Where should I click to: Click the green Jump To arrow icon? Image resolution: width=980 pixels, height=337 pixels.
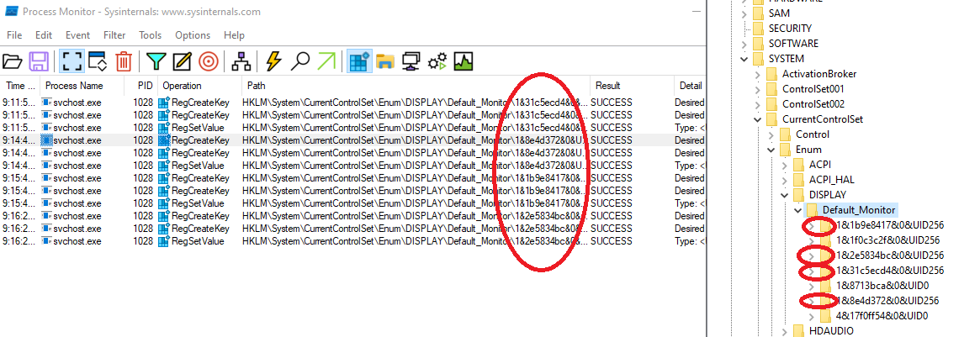(326, 61)
